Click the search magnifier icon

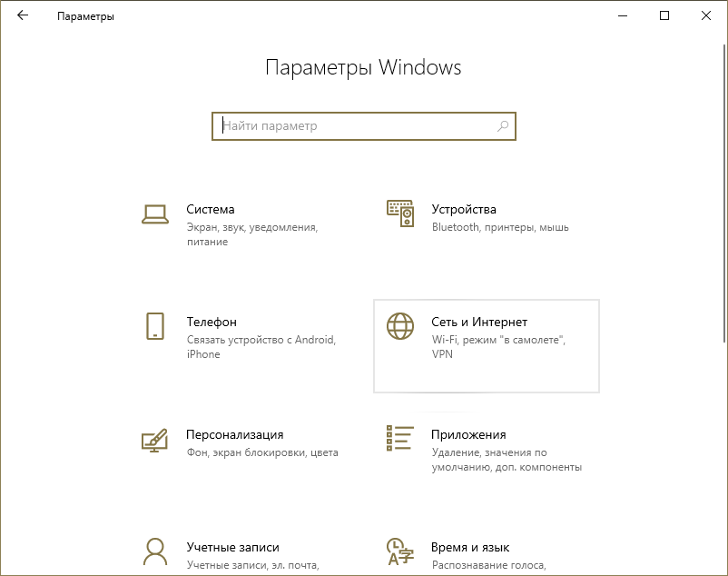(503, 126)
